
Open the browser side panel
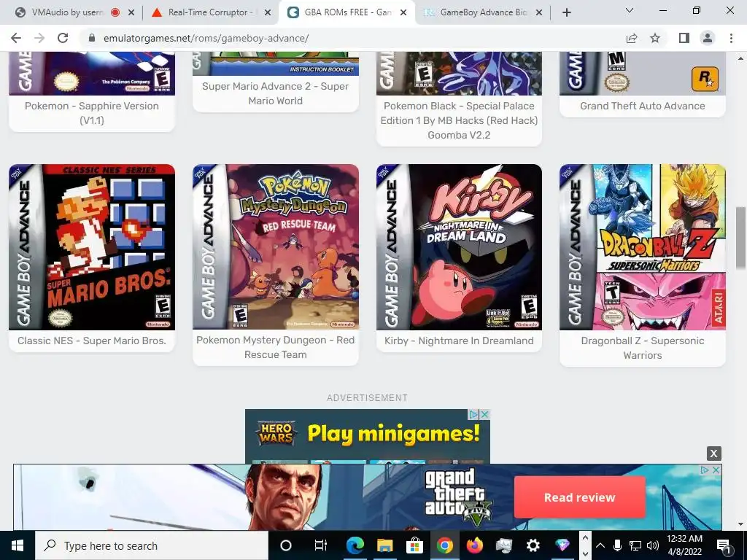pyautogui.click(x=684, y=38)
